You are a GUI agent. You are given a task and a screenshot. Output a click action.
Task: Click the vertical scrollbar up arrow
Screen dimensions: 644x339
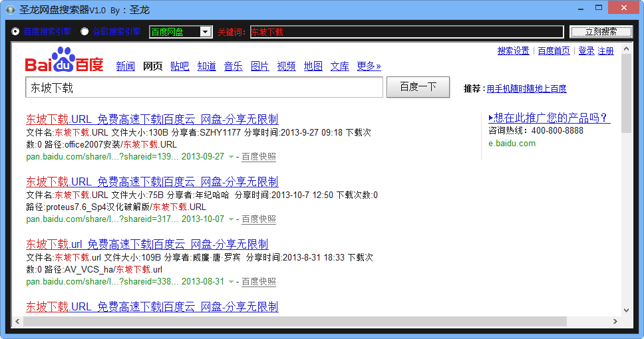626,49
